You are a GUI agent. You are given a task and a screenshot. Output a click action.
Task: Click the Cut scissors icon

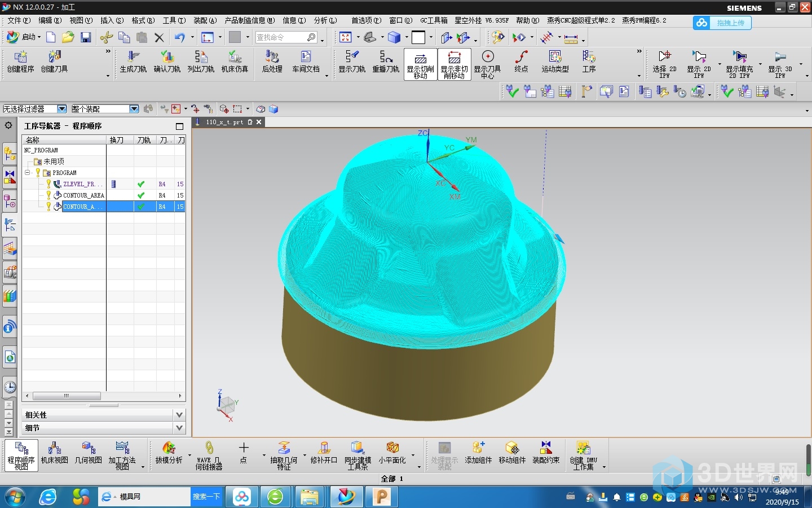(107, 37)
